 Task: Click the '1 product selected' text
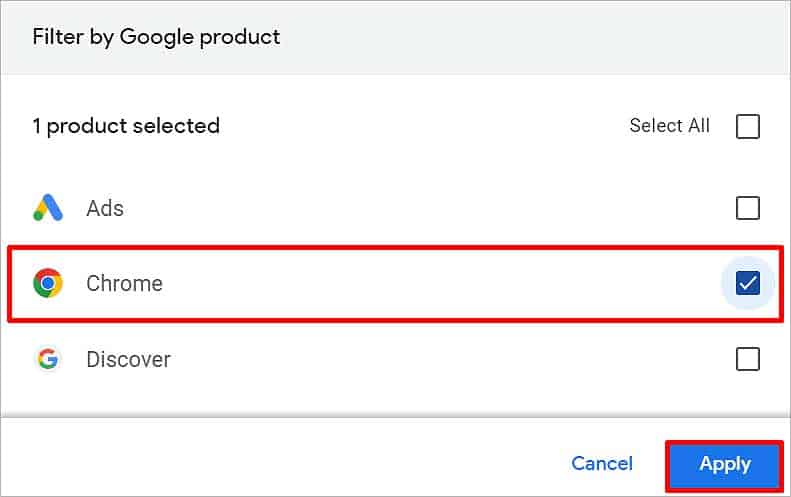click(126, 126)
